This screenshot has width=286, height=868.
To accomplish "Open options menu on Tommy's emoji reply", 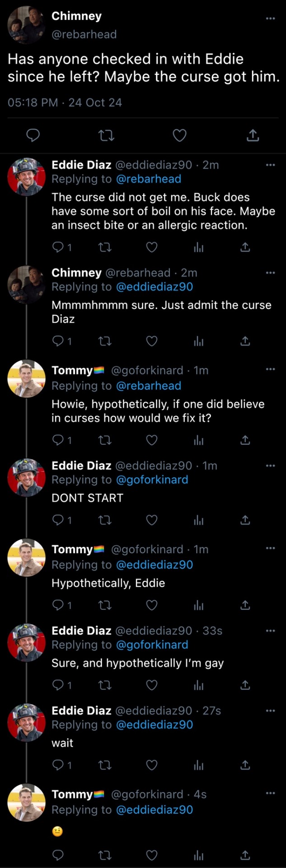I will (270, 793).
